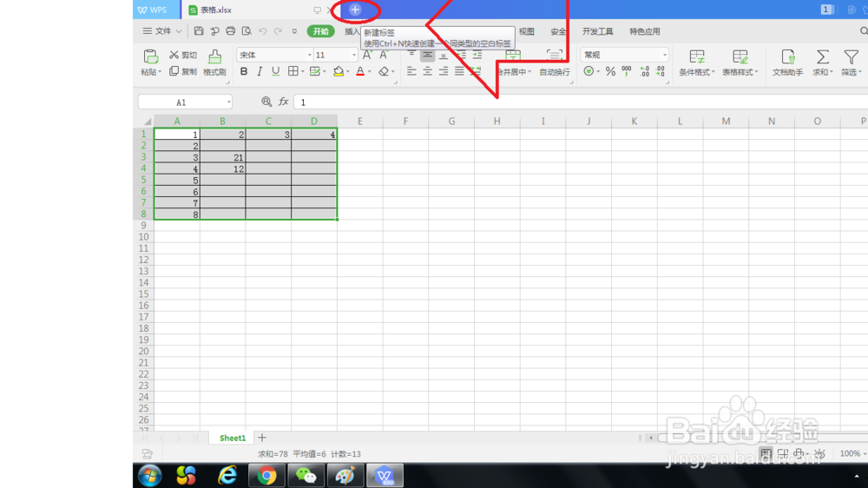This screenshot has height=488, width=868.
Task: Open the name box A1 dropdown arrow
Action: click(x=228, y=102)
